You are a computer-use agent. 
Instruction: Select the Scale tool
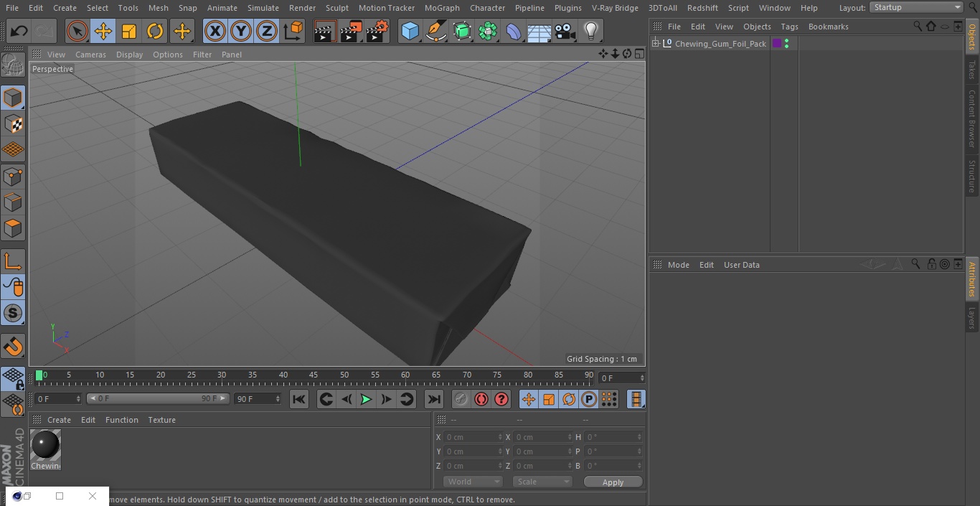(129, 31)
